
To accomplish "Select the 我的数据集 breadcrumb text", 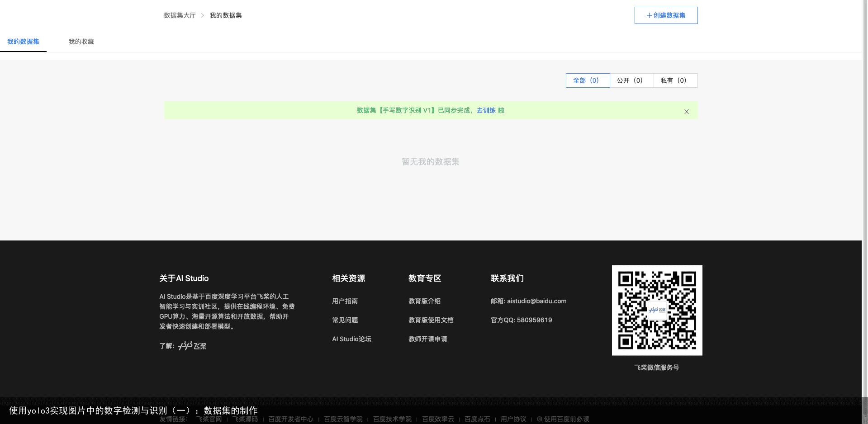I will pyautogui.click(x=226, y=15).
